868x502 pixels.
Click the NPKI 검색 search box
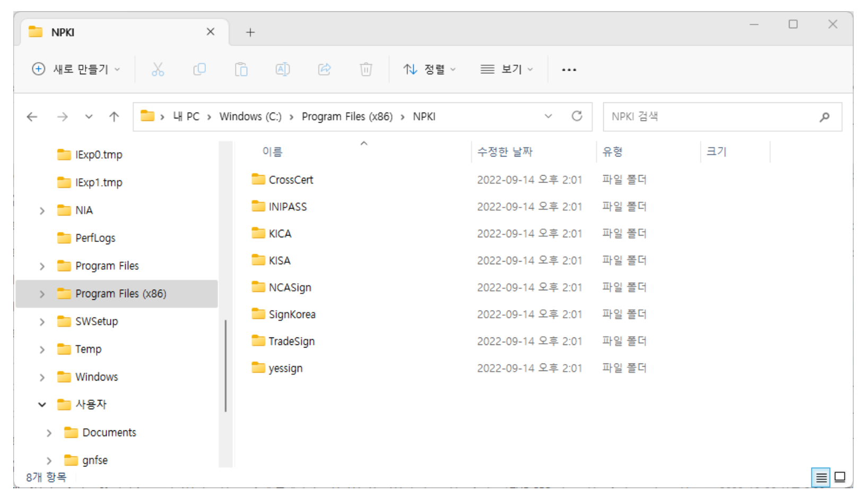[x=711, y=117]
